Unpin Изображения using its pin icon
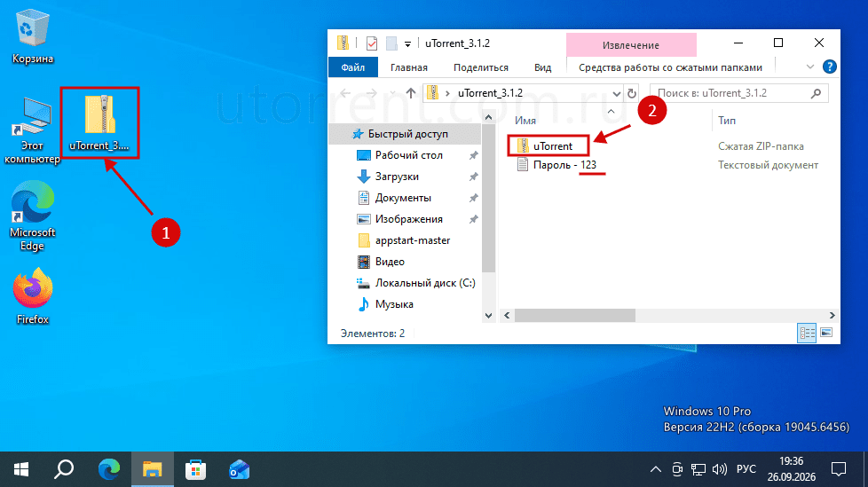 [473, 219]
